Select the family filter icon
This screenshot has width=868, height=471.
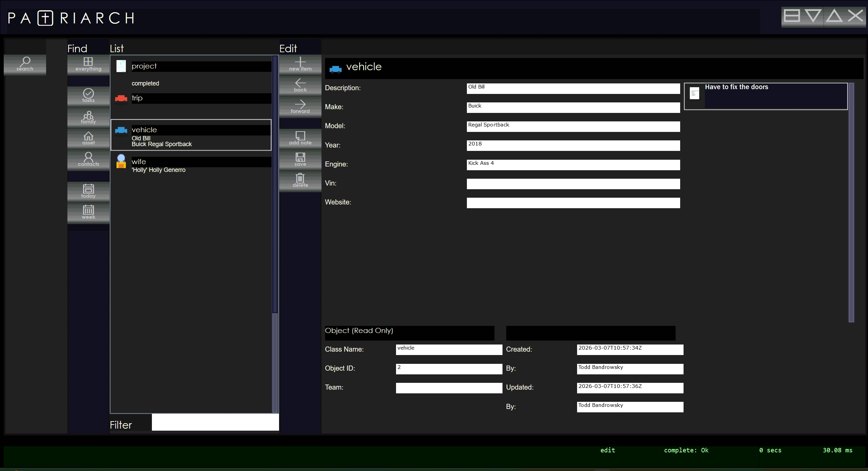click(x=88, y=117)
